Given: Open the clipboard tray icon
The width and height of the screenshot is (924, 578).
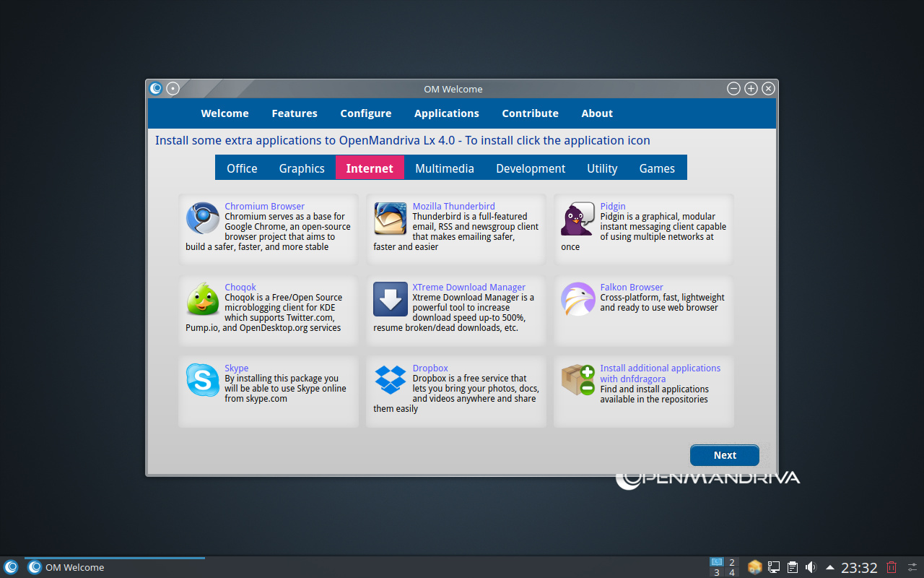Looking at the screenshot, I should [x=793, y=567].
